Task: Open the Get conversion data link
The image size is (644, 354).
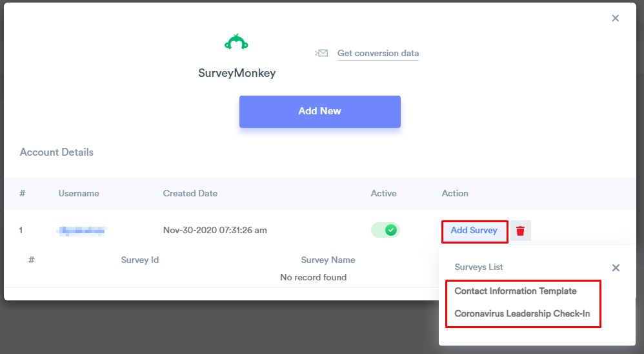Action: 378,53
